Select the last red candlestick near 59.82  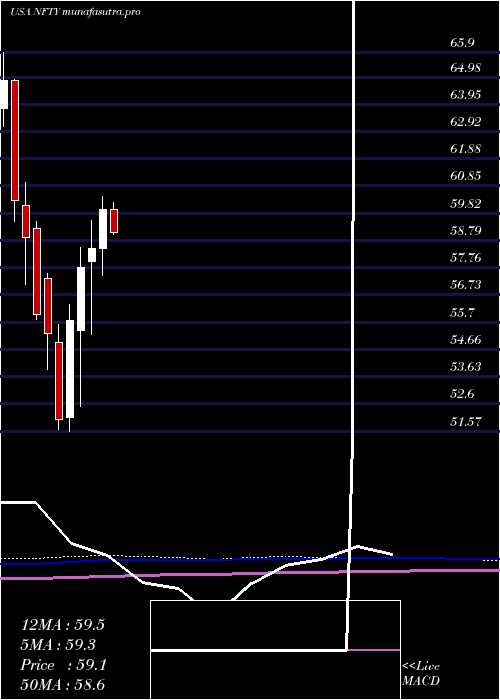pyautogui.click(x=114, y=221)
